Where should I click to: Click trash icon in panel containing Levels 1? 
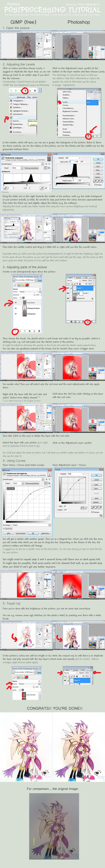(x=92, y=322)
